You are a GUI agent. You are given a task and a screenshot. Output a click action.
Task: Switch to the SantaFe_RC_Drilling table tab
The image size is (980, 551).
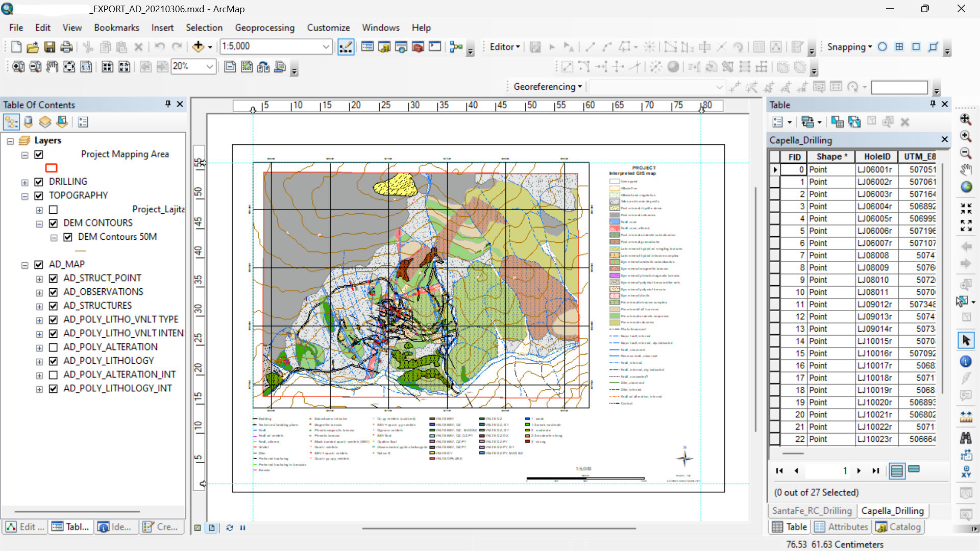(812, 511)
